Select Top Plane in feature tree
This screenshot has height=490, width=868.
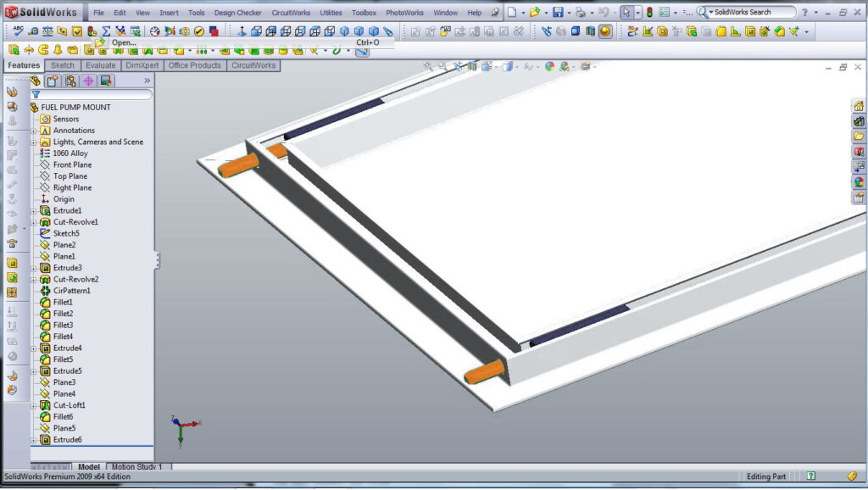[70, 176]
